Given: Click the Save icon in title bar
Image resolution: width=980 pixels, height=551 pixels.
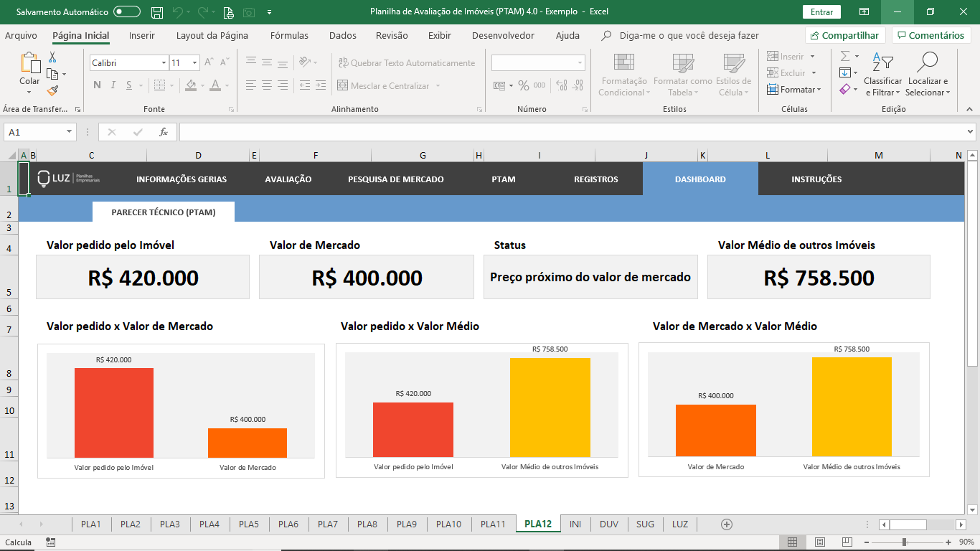Looking at the screenshot, I should click(157, 12).
